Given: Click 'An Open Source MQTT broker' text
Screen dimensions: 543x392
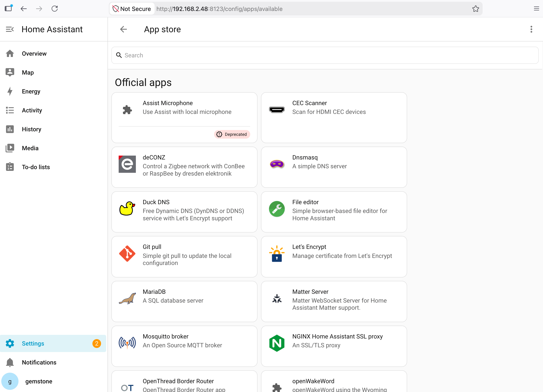Looking at the screenshot, I should pos(182,345).
